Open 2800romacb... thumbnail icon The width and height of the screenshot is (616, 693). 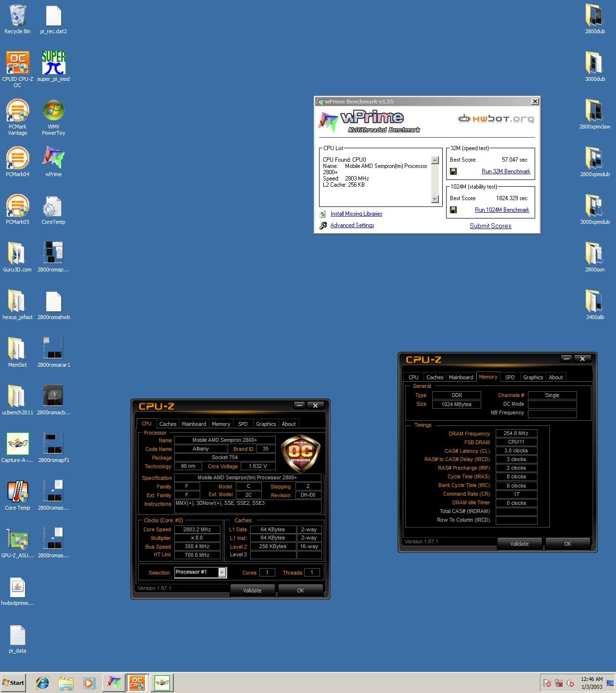click(x=53, y=400)
